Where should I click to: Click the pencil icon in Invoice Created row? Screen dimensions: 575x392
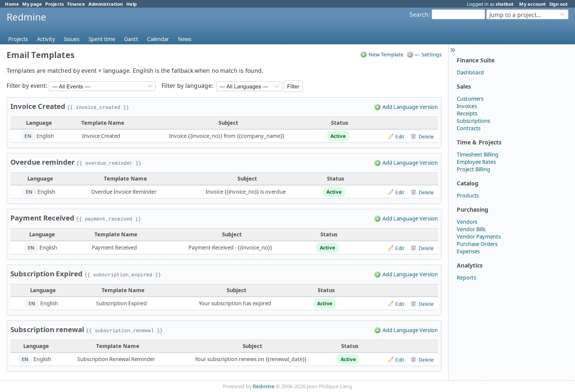(391, 136)
